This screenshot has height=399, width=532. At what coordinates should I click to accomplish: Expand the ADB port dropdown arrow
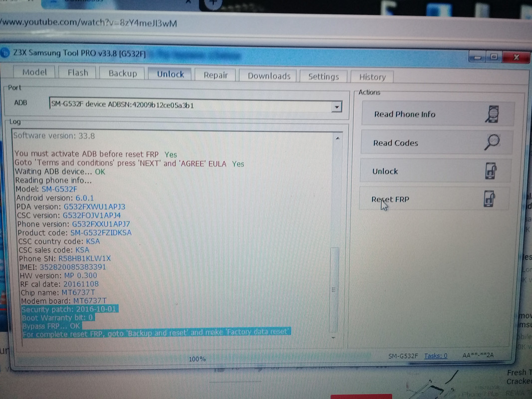[x=337, y=107]
